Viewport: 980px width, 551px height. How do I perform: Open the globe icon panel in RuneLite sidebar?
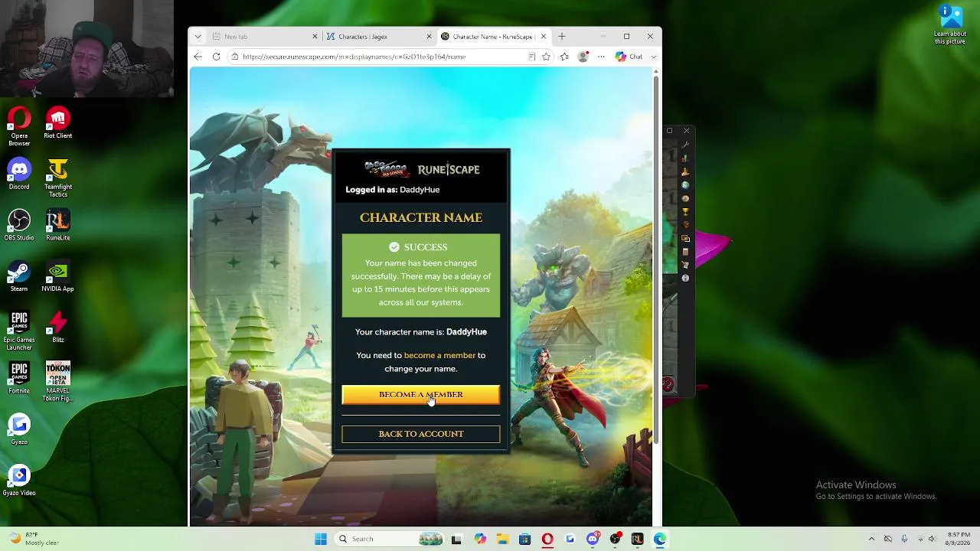(685, 185)
